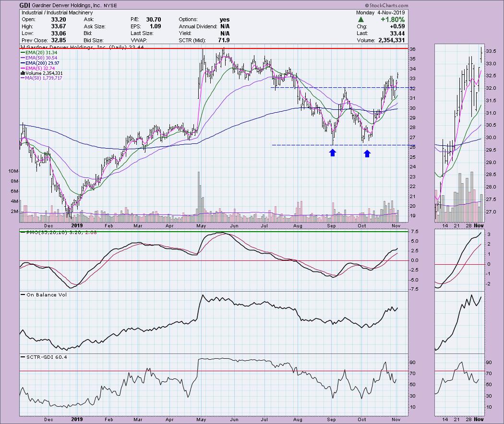504x424 pixels.
Task: Click the 26 price axis label
Action: 412,147
